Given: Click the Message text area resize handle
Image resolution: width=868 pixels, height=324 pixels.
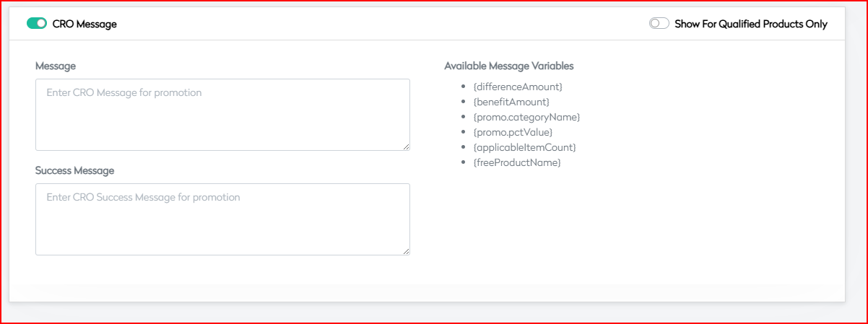Looking at the screenshot, I should (406, 146).
